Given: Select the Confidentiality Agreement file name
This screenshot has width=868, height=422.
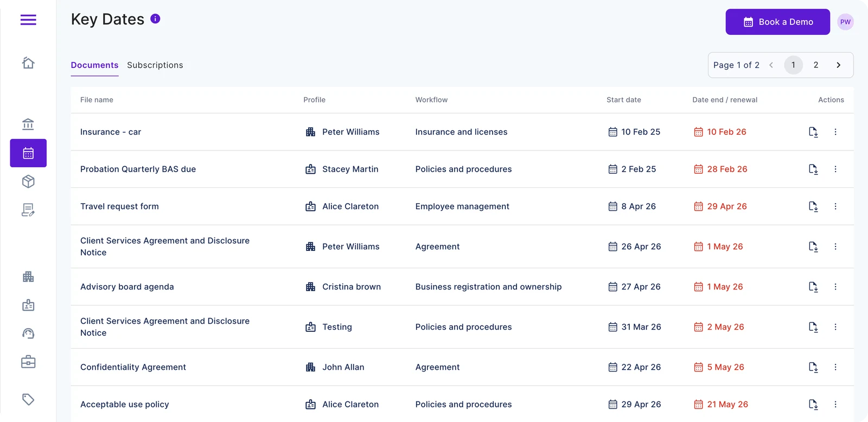Looking at the screenshot, I should click(133, 367).
